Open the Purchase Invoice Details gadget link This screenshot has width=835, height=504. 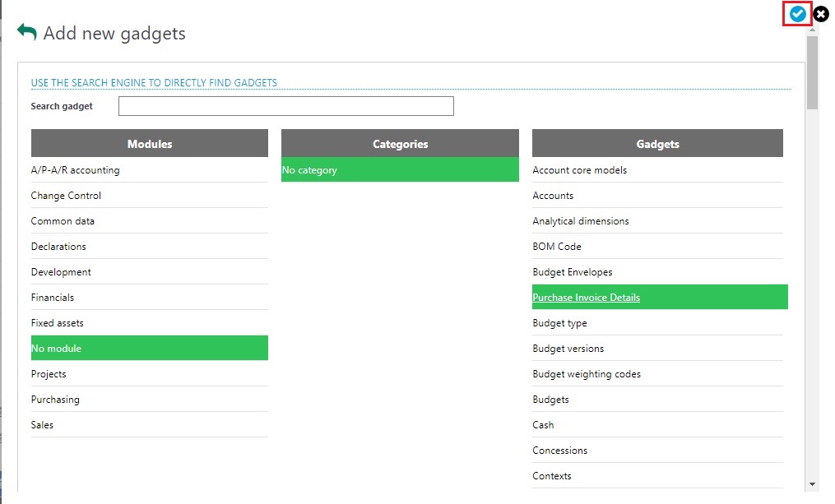tap(586, 298)
